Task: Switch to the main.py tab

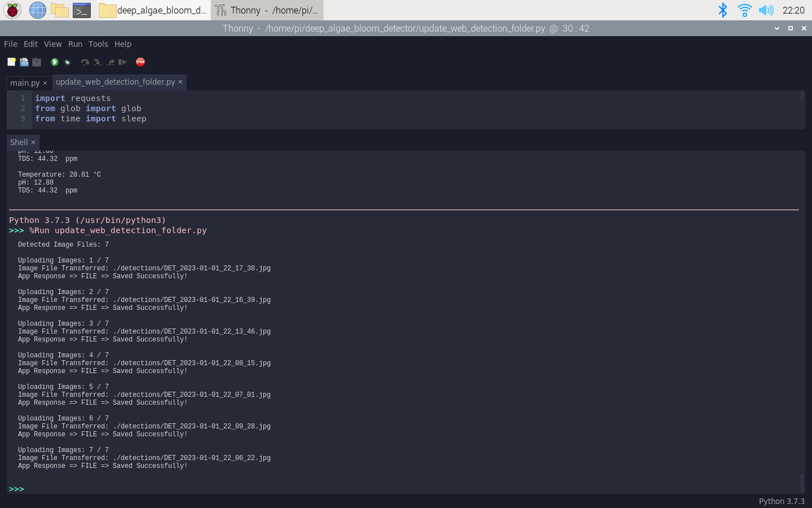Action: [24, 82]
